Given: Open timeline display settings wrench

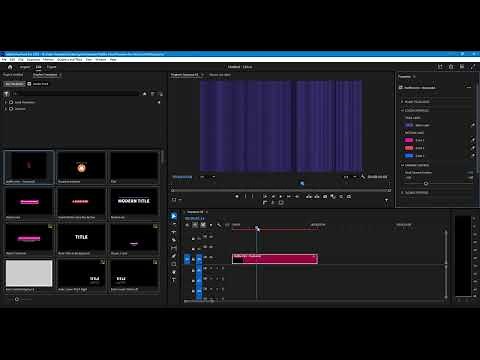Looking at the screenshot, I should pyautogui.click(x=219, y=225).
